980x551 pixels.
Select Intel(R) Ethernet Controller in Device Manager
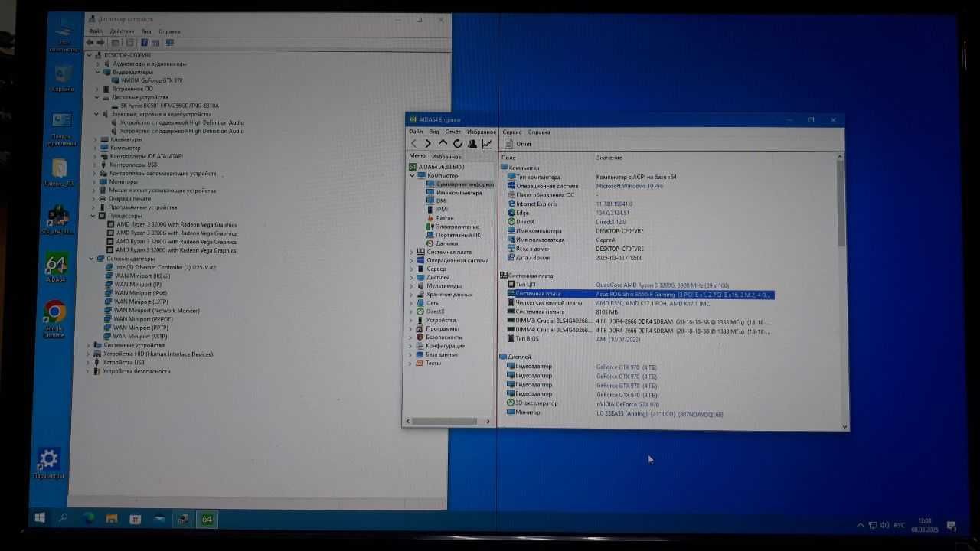(165, 268)
